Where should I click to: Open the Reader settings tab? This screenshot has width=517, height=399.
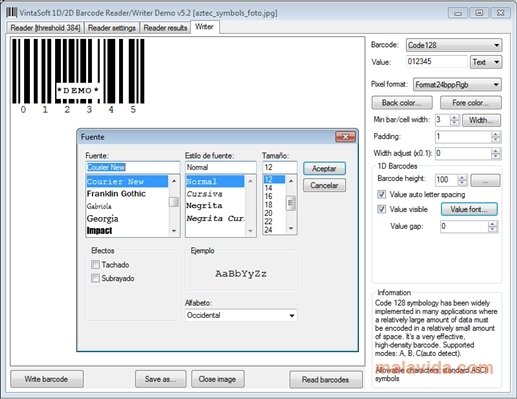(x=112, y=28)
